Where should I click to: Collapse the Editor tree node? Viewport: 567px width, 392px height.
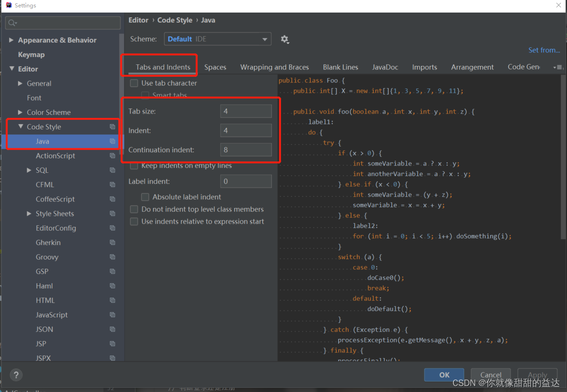[x=12, y=69]
